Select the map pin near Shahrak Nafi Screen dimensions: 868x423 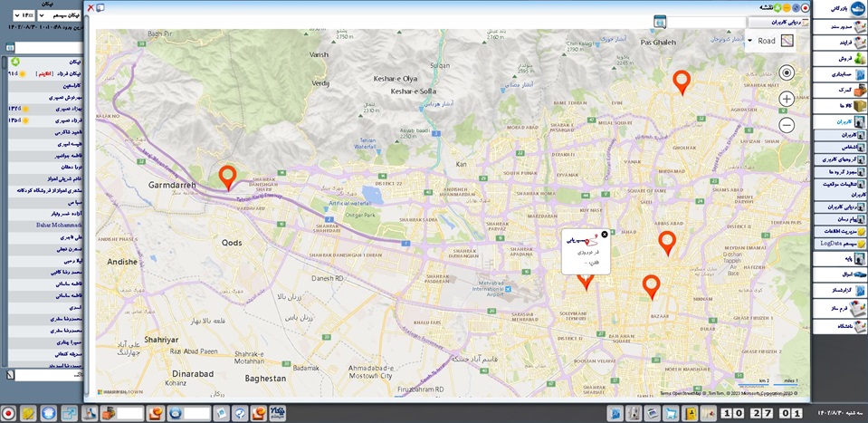coord(682,82)
